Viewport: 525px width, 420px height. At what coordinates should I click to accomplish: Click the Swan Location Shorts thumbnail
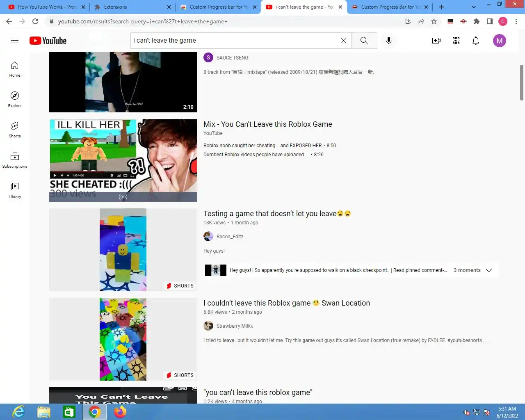tap(123, 339)
